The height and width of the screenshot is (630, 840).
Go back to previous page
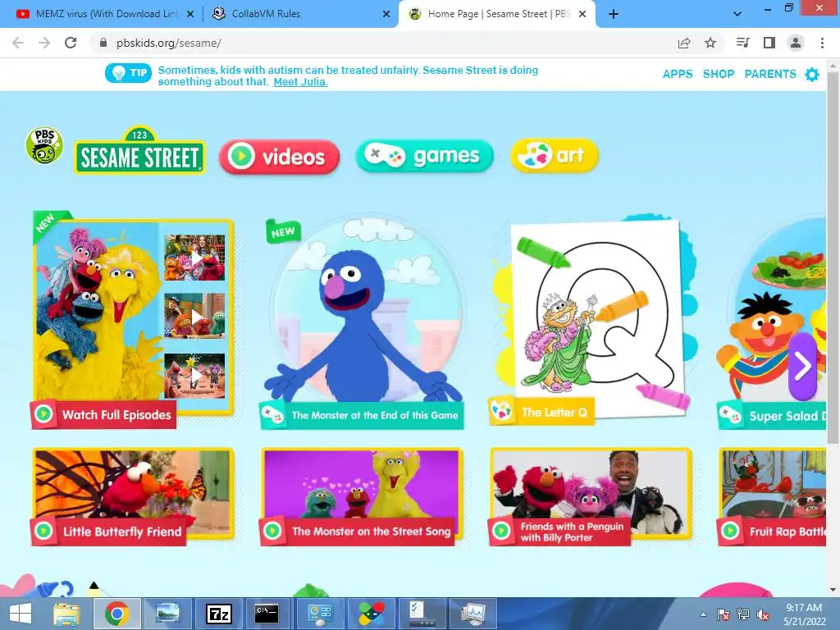tap(18, 43)
